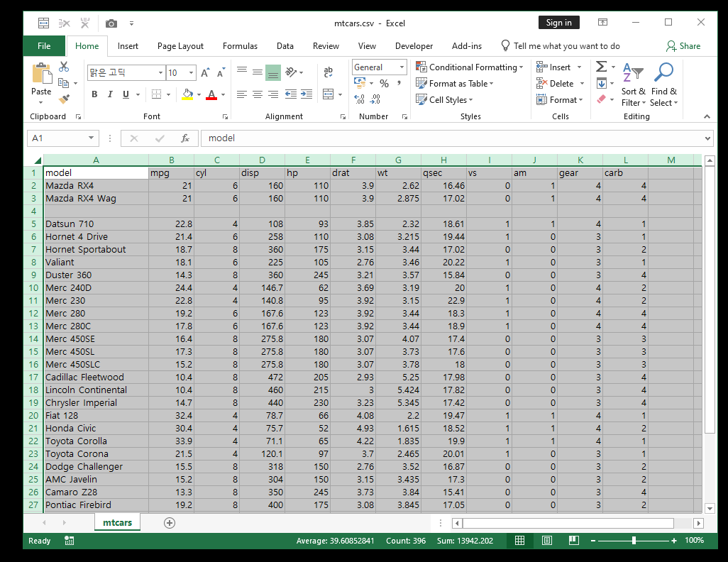Click the Merge and Center icon

pos(329,94)
